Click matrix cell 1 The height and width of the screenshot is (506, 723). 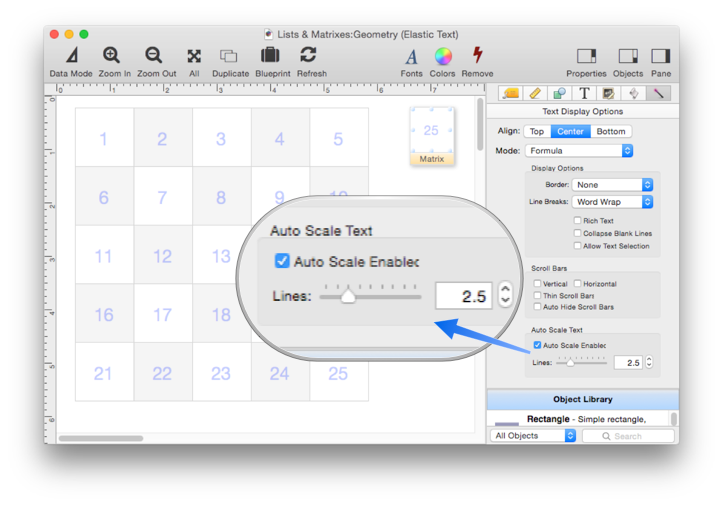[x=104, y=137]
